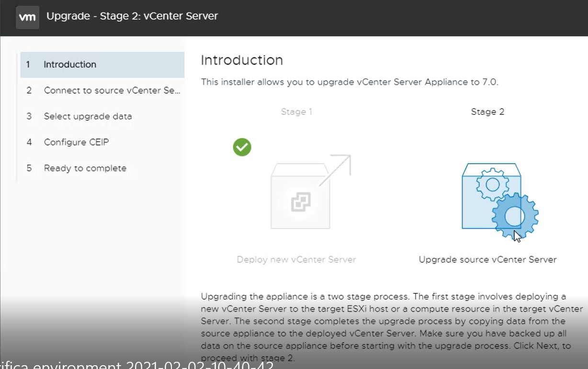Click the green Stage 1 completed checkmark

(x=242, y=147)
